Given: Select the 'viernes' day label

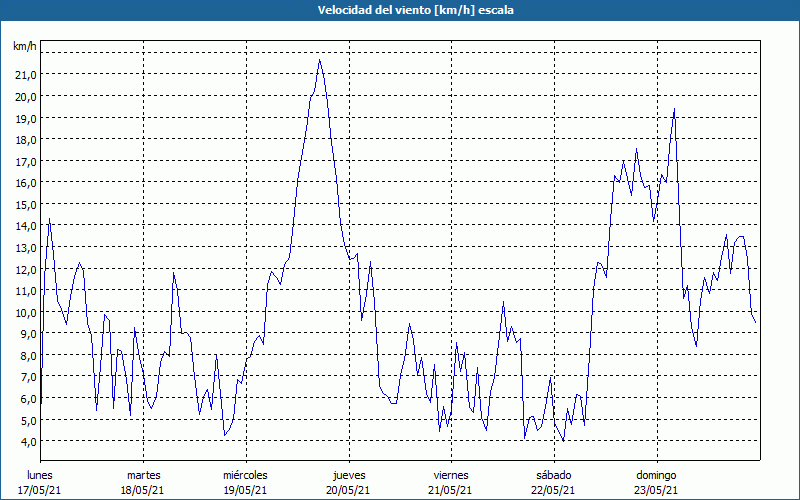Looking at the screenshot, I should [x=451, y=475].
